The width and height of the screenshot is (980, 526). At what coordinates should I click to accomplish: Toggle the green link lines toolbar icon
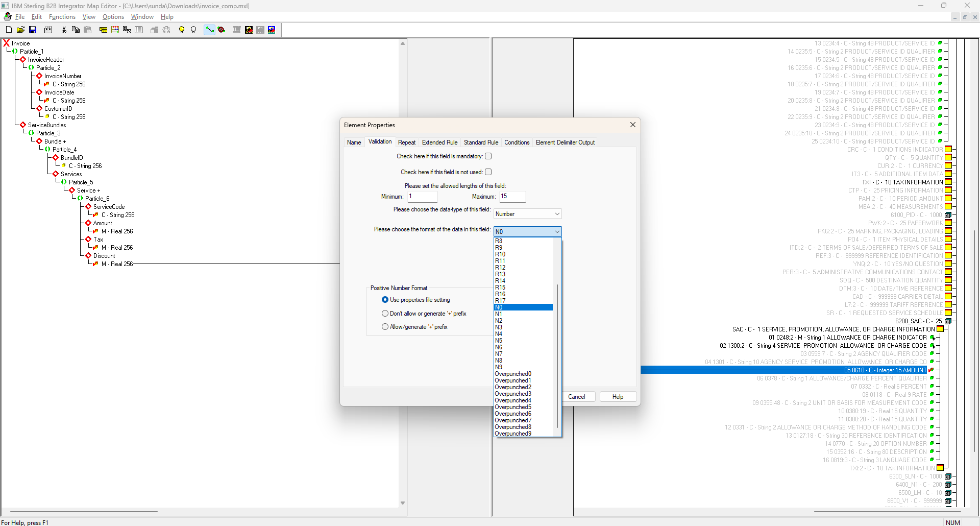point(209,30)
